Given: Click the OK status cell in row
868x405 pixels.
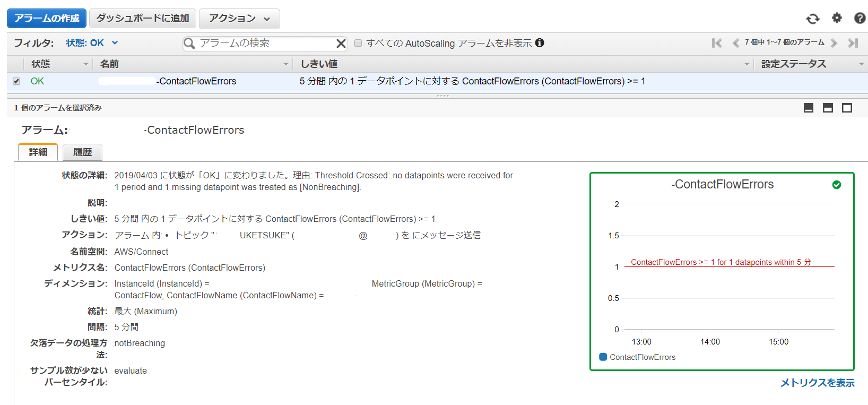Looking at the screenshot, I should [37, 81].
